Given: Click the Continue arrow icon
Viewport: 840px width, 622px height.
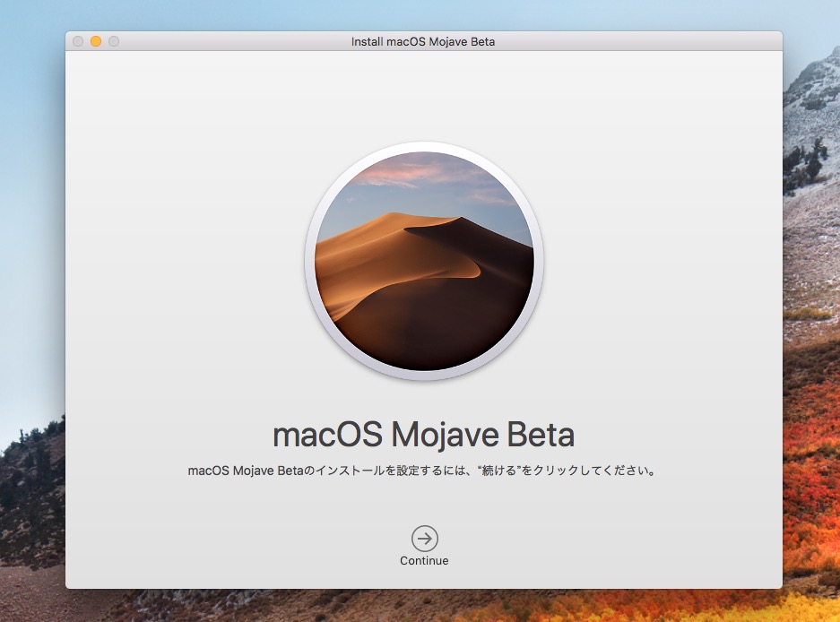Looking at the screenshot, I should [x=424, y=539].
